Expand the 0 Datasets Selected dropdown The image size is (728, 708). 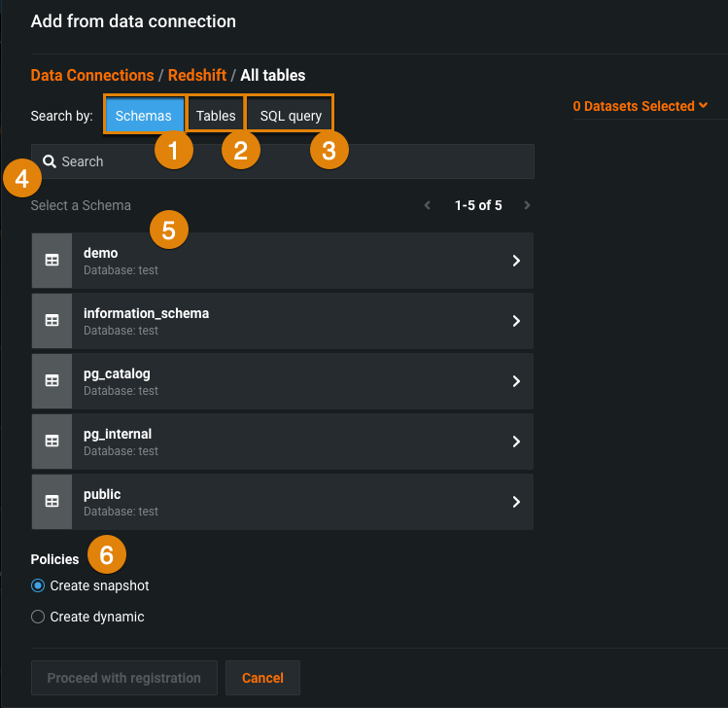coord(641,106)
